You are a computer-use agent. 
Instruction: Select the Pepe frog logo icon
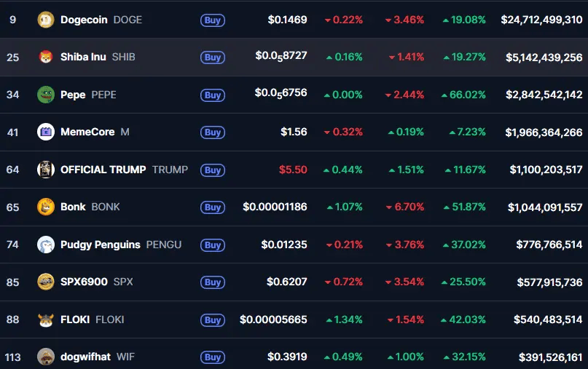tap(46, 95)
